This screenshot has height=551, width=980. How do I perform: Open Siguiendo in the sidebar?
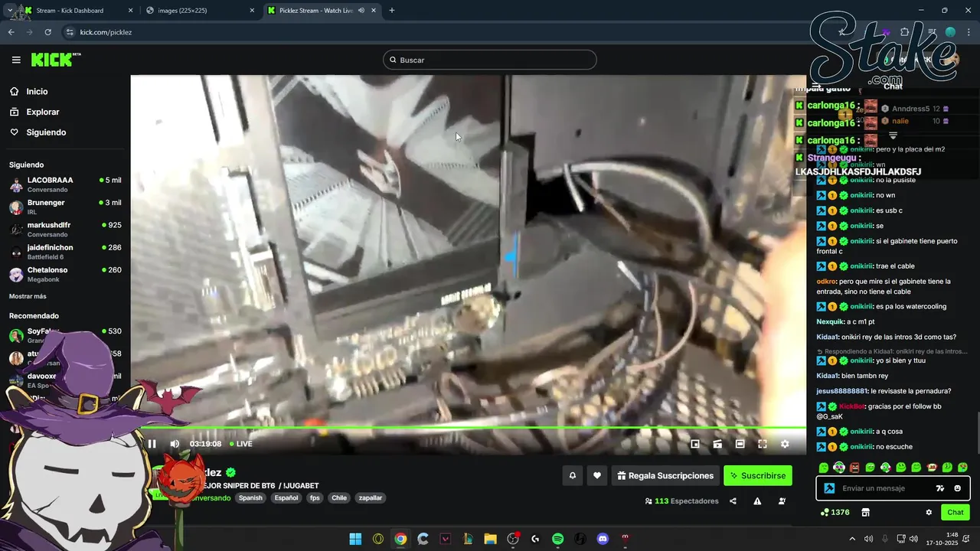[x=46, y=132]
